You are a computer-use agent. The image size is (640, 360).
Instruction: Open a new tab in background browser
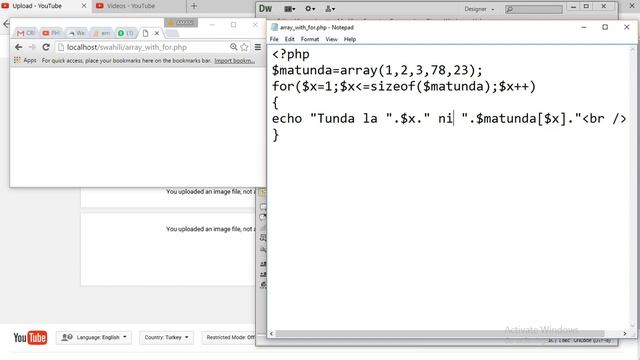point(194,6)
